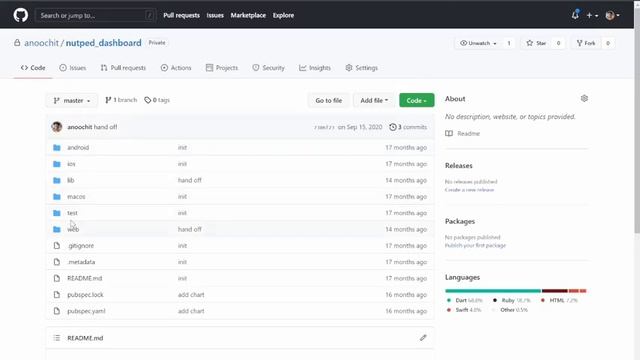Open the master branch selector

pyautogui.click(x=72, y=100)
